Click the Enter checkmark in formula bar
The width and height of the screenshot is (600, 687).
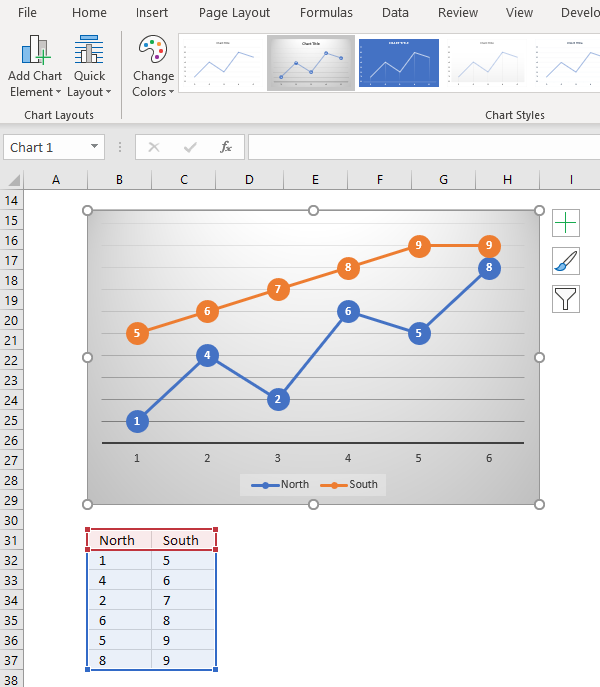(x=190, y=147)
